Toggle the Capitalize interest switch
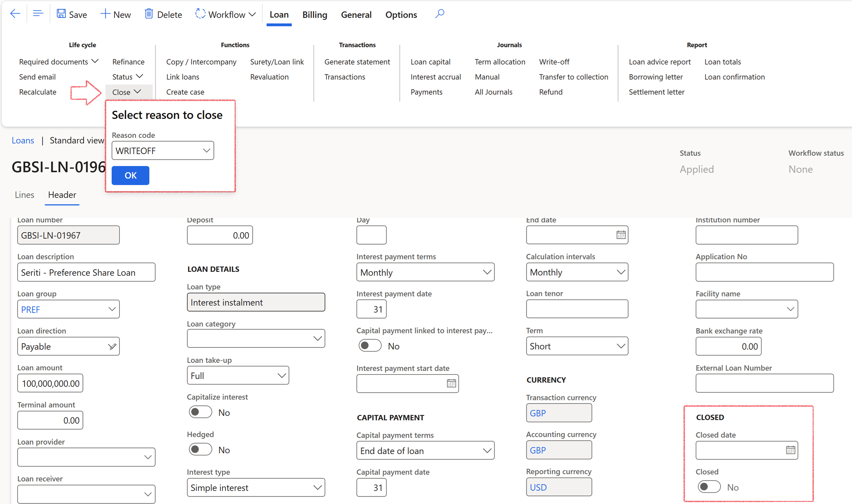The width and height of the screenshot is (852, 504). click(x=200, y=412)
